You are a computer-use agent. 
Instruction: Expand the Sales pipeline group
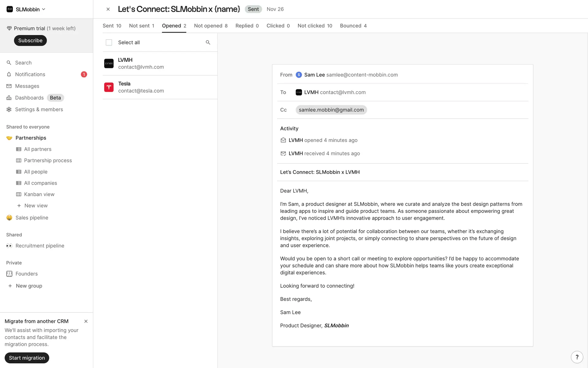(32, 218)
